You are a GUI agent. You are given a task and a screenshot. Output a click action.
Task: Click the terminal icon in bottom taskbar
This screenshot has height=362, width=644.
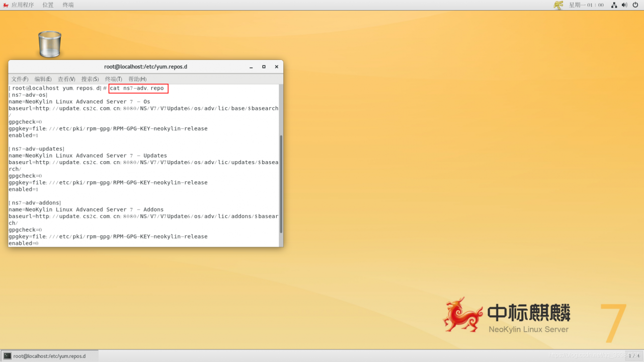(x=8, y=356)
